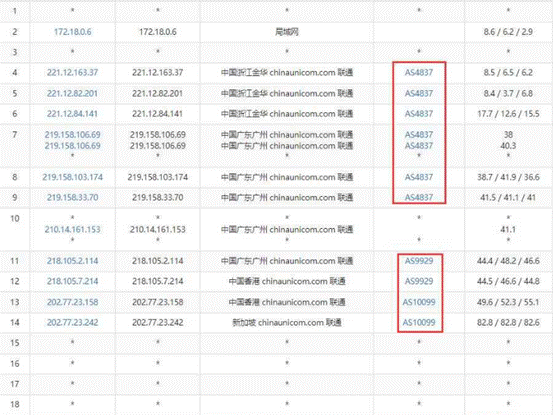Click the hop 14 hostname text cell
The image size is (553, 415).
click(287, 323)
